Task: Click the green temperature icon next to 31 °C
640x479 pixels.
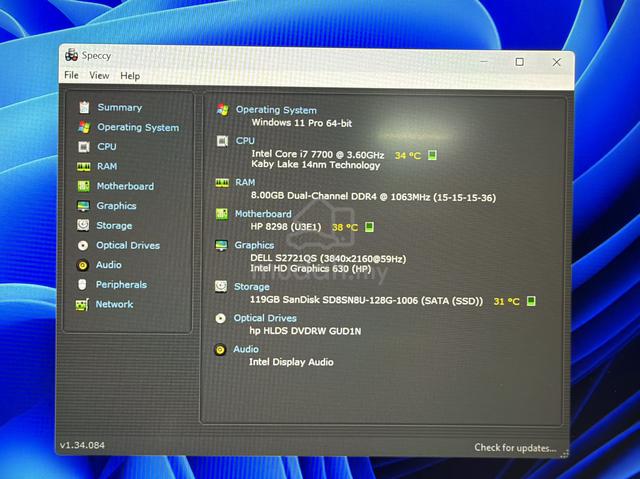Action: pos(531,301)
